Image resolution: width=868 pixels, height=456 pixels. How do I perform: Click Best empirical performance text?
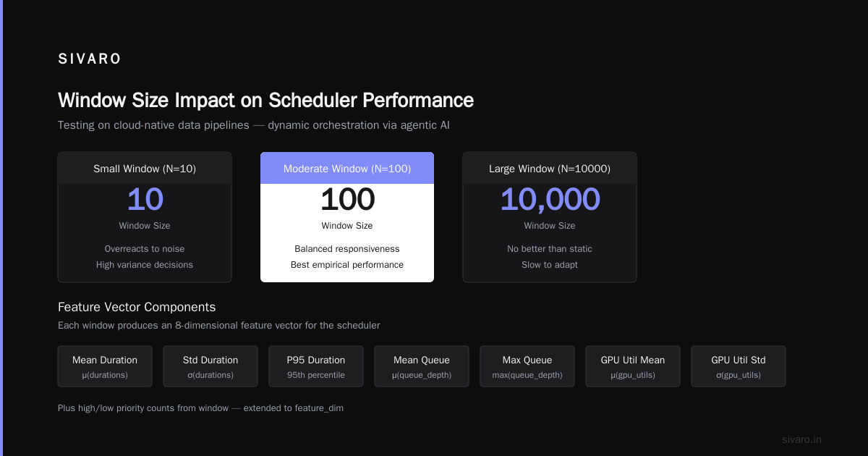[x=347, y=265]
